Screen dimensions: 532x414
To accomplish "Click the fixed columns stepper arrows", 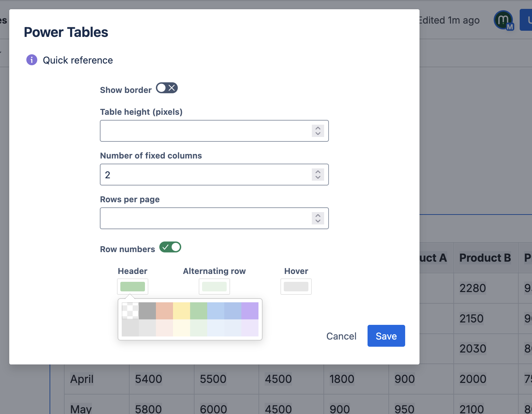I will pyautogui.click(x=318, y=175).
